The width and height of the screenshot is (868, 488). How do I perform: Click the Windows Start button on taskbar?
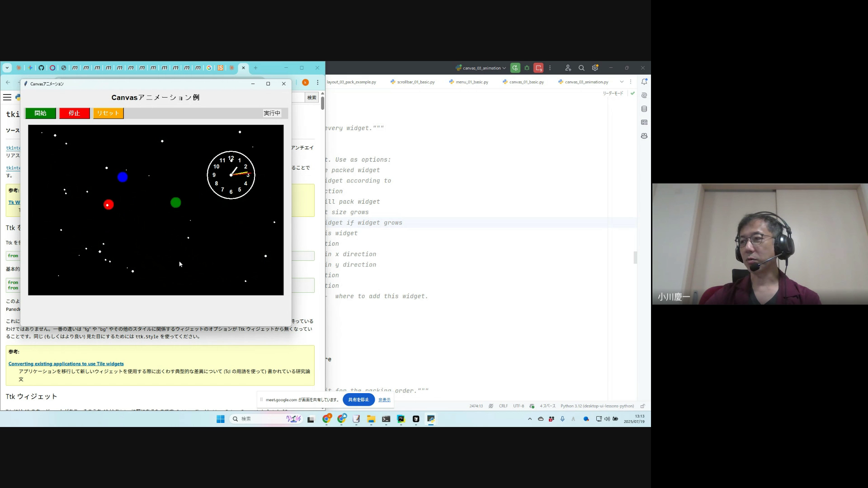220,419
